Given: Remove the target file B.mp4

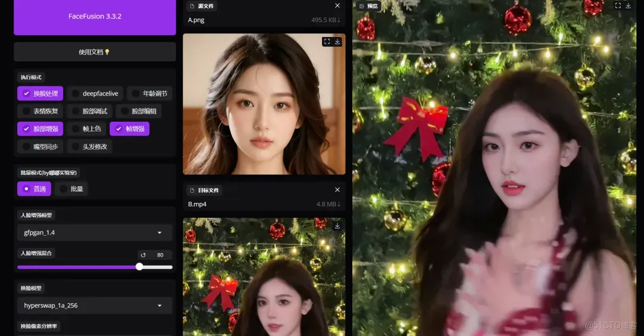Looking at the screenshot, I should (337, 190).
